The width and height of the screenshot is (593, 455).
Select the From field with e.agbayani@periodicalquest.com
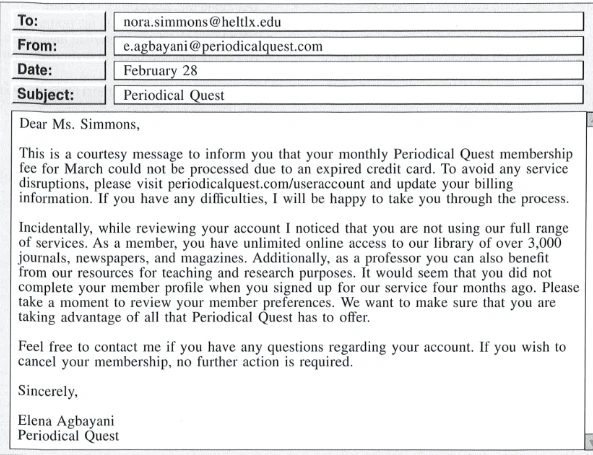[349, 46]
